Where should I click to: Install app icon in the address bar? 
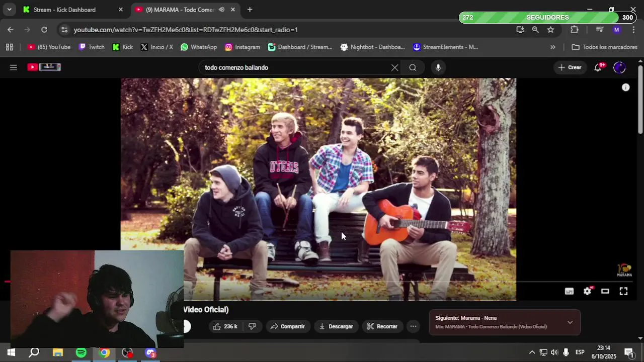520,30
